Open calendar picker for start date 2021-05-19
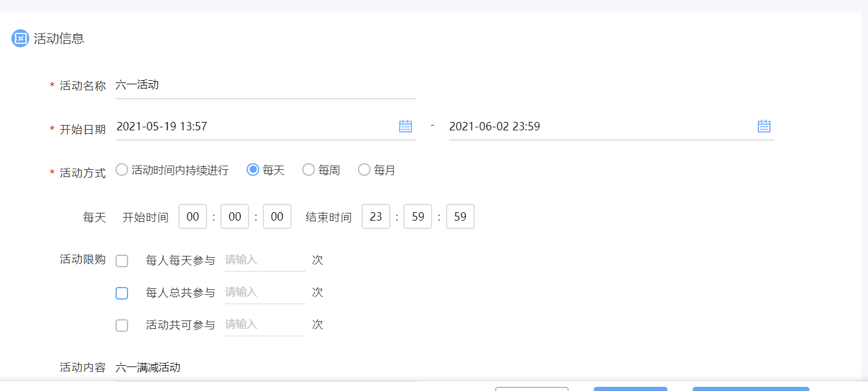 tap(406, 126)
